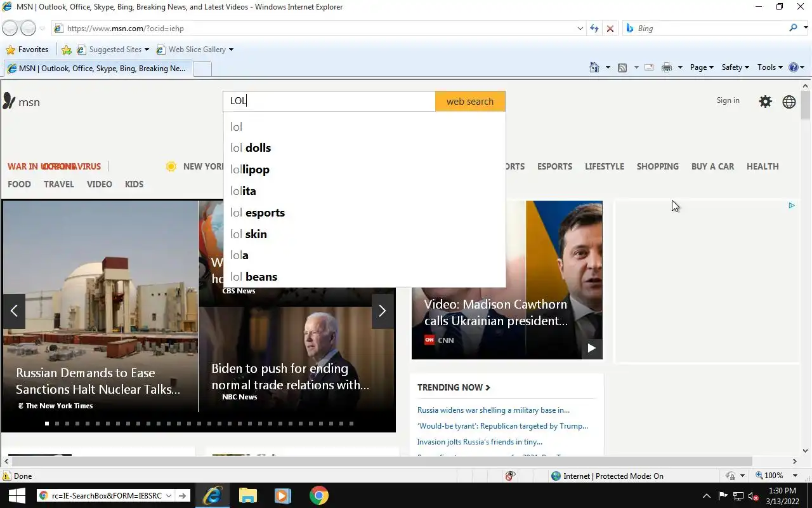The image size is (812, 508).
Task: Select 'lol beans' search suggestion
Action: coord(364,277)
